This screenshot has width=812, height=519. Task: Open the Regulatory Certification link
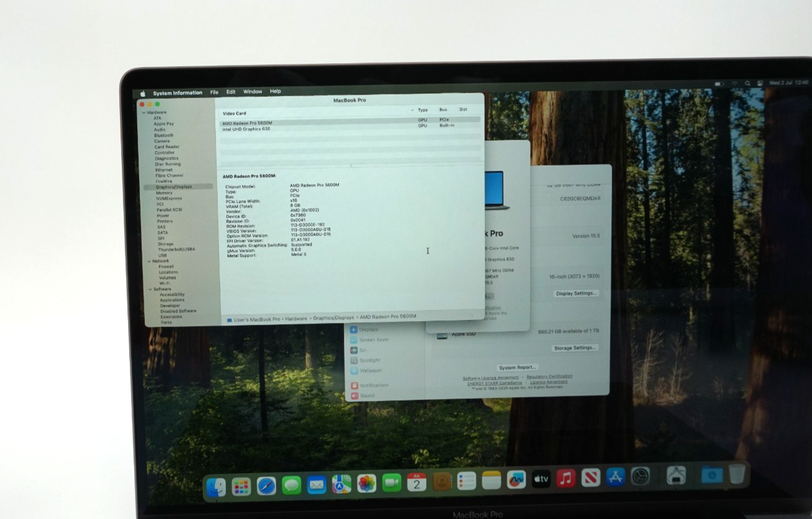[550, 376]
